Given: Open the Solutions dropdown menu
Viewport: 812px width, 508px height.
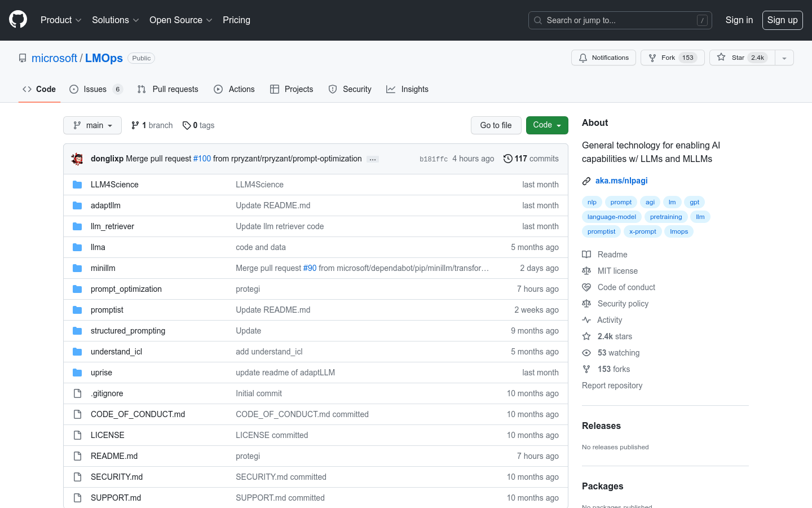Looking at the screenshot, I should (x=115, y=20).
